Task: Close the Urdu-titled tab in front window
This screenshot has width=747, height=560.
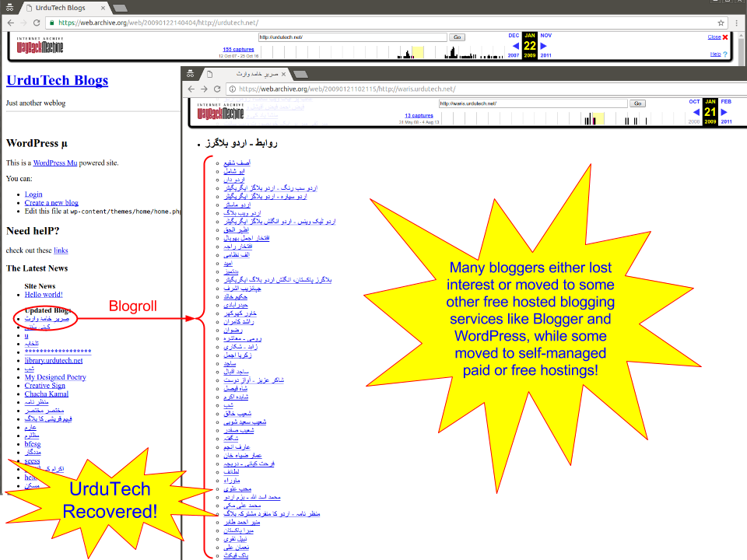Action: (283, 74)
